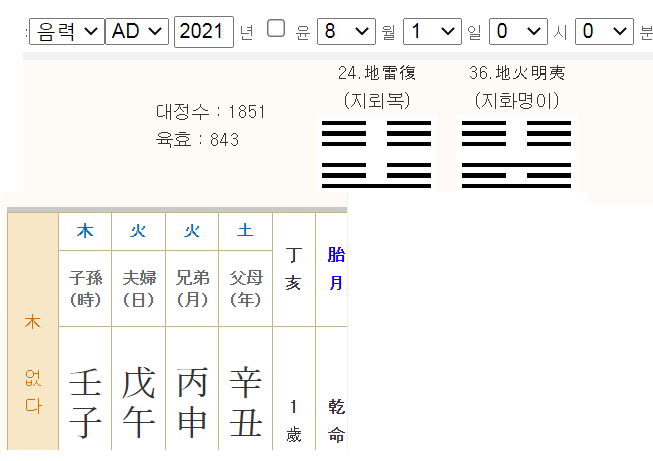Image resolution: width=653 pixels, height=461 pixels.
Task: Click the blue 胎月 label
Action: click(x=336, y=269)
